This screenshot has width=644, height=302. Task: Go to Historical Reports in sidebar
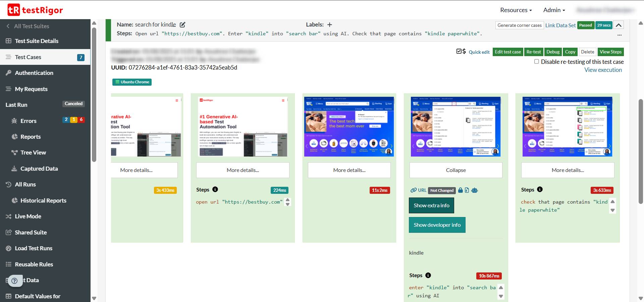click(43, 201)
